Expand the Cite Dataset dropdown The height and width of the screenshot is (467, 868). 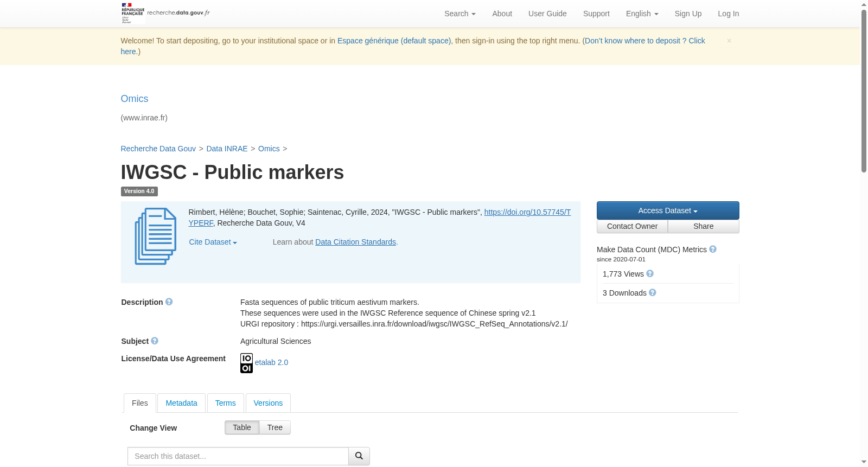pos(213,242)
